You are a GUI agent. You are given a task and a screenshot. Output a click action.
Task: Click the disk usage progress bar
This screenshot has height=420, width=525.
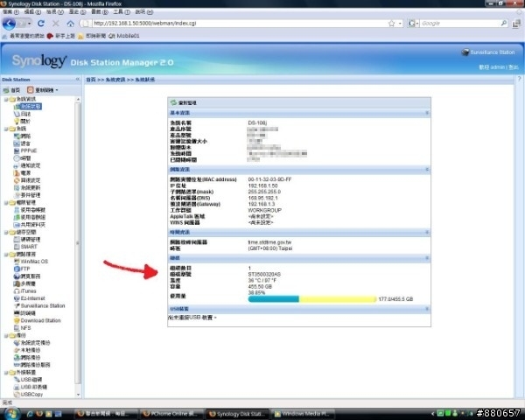(x=312, y=298)
